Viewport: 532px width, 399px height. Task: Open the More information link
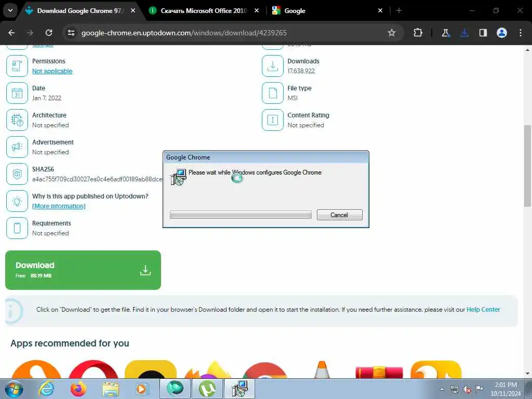coord(59,206)
